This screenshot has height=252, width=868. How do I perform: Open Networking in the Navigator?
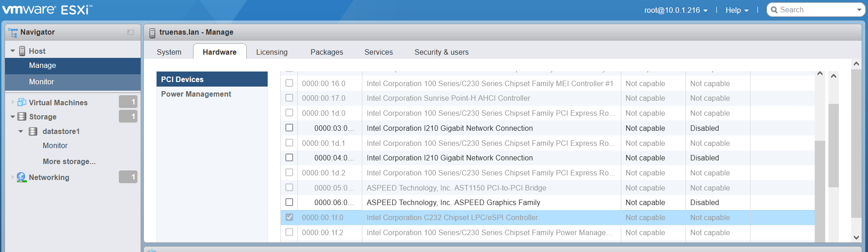(49, 177)
